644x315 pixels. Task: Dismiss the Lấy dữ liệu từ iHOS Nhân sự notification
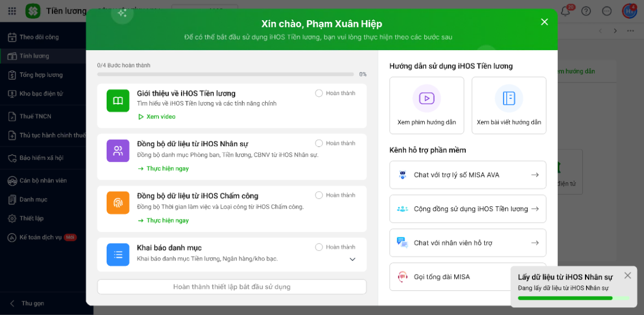[628, 275]
